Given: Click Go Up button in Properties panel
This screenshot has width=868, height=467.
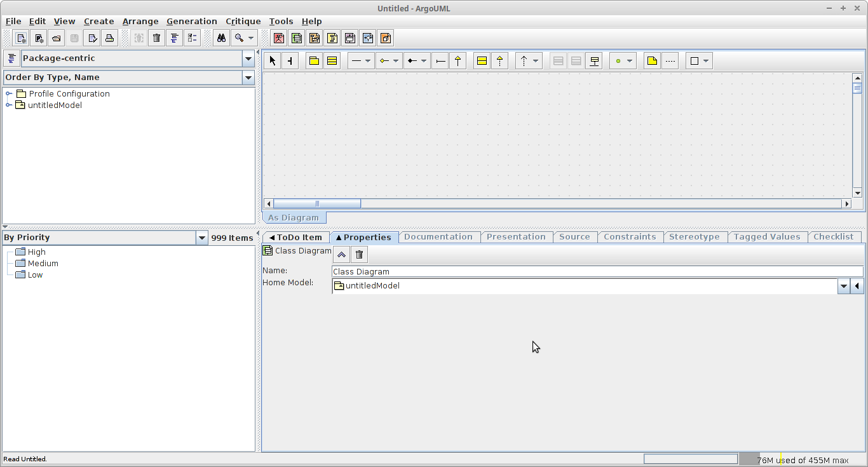Looking at the screenshot, I should tap(342, 255).
